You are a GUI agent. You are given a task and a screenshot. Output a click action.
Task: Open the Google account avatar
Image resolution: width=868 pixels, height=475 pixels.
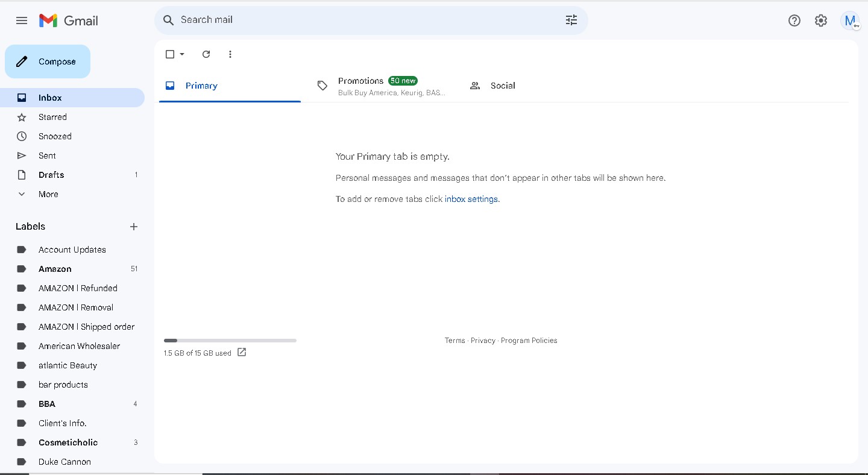851,20
